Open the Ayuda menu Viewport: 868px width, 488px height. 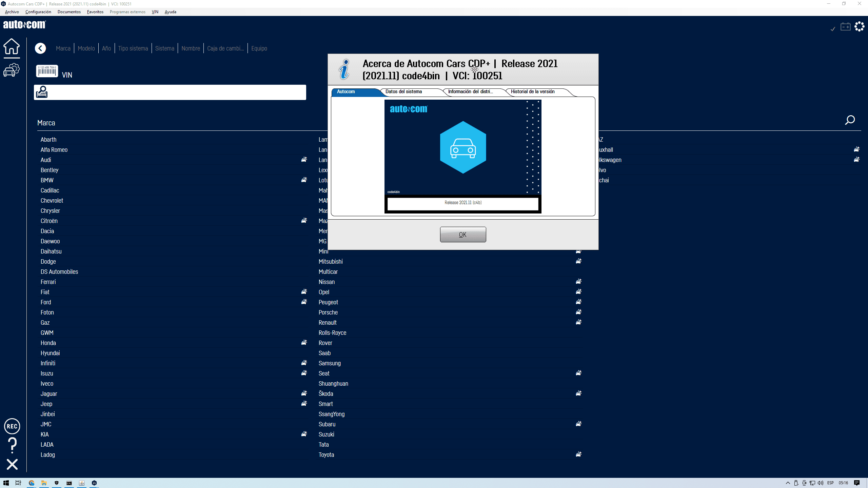[x=170, y=12]
